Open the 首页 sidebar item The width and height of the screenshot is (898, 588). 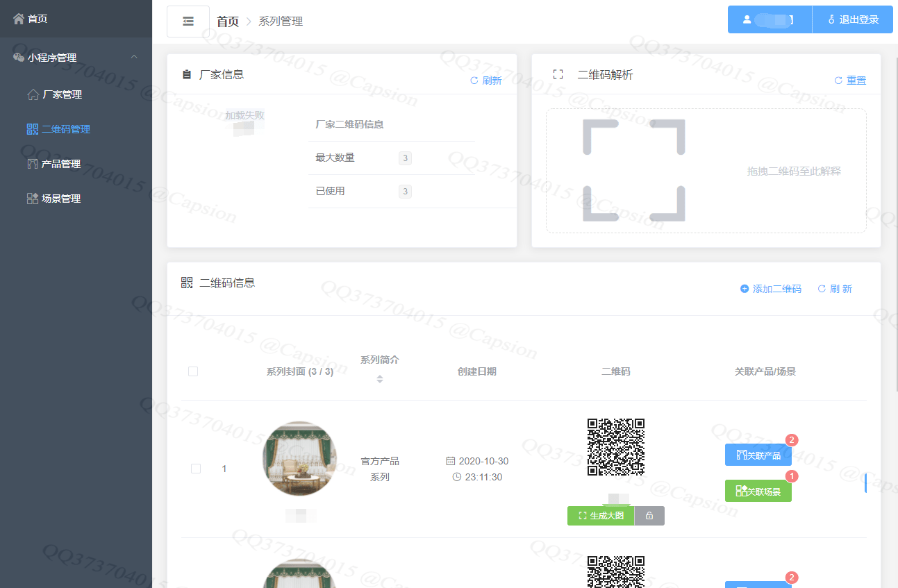(x=76, y=19)
